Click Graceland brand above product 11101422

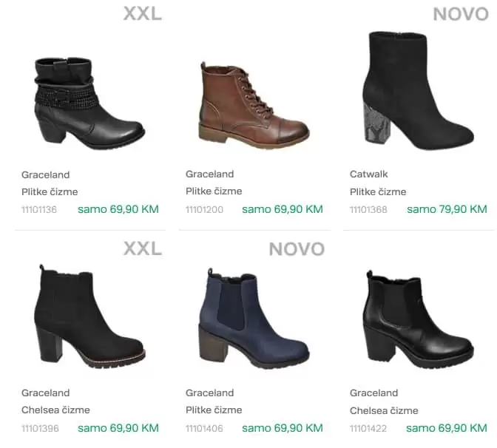(x=373, y=393)
